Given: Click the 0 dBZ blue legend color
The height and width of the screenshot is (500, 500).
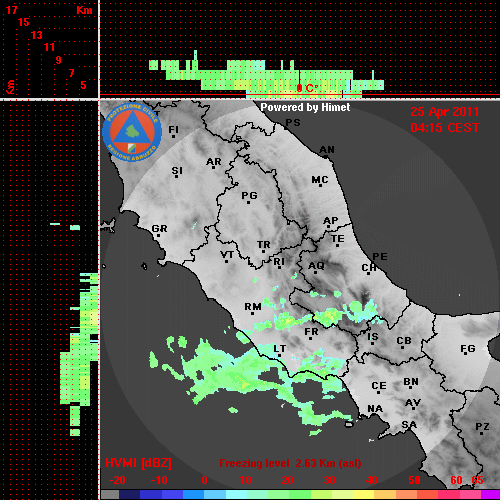Looking at the screenshot, I should pyautogui.click(x=193, y=495).
